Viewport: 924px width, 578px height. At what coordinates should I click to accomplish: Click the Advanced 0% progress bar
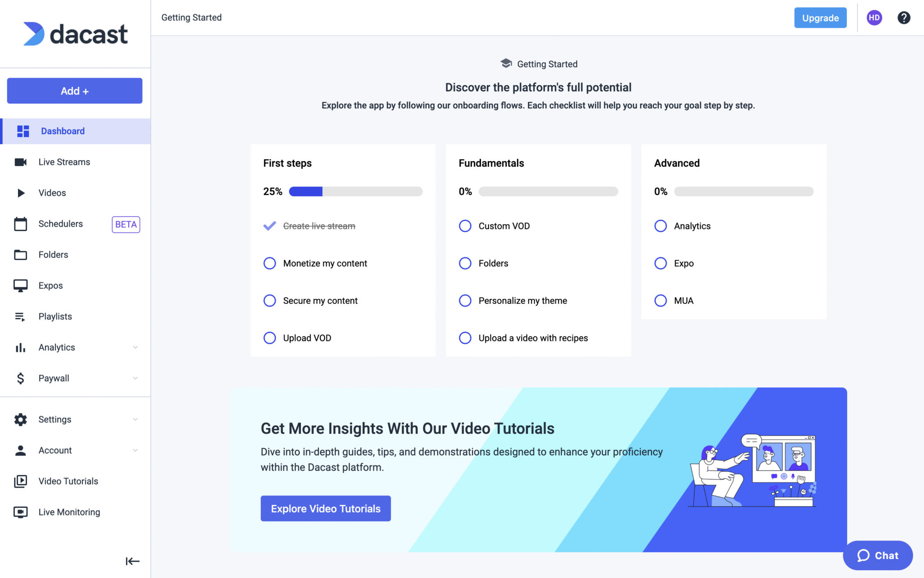click(744, 191)
